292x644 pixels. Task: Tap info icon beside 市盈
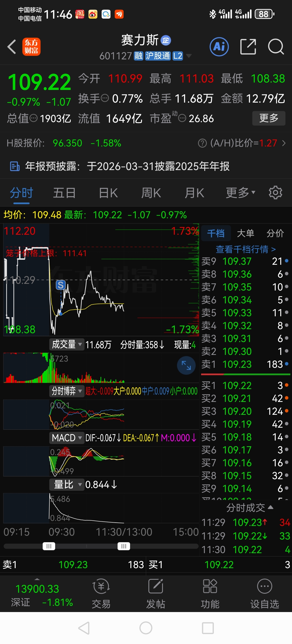pyautogui.click(x=182, y=118)
